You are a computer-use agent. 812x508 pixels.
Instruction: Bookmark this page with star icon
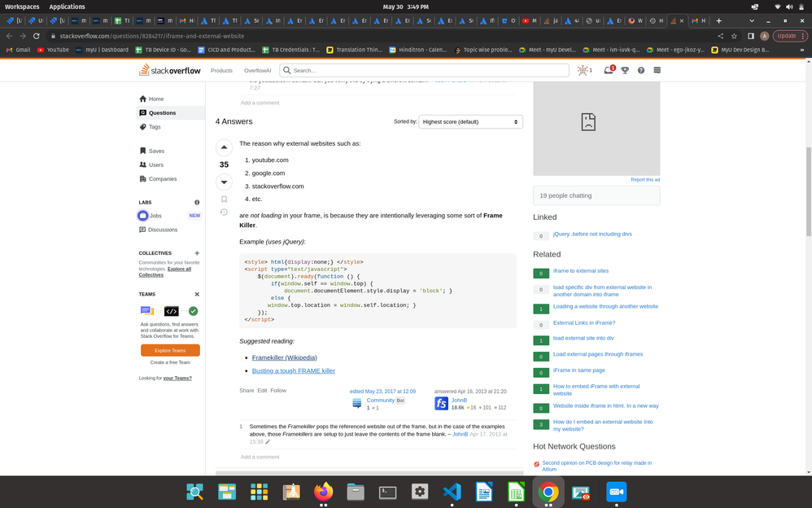(734, 36)
